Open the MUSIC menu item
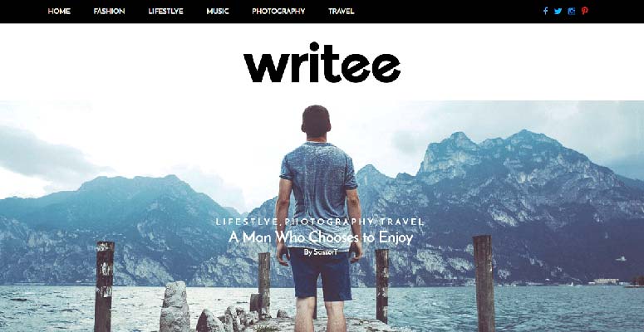Image resolution: width=644 pixels, height=332 pixels. click(x=218, y=12)
